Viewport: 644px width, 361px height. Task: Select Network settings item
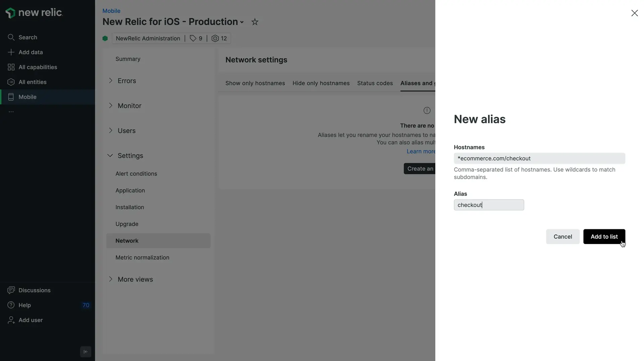click(x=158, y=241)
